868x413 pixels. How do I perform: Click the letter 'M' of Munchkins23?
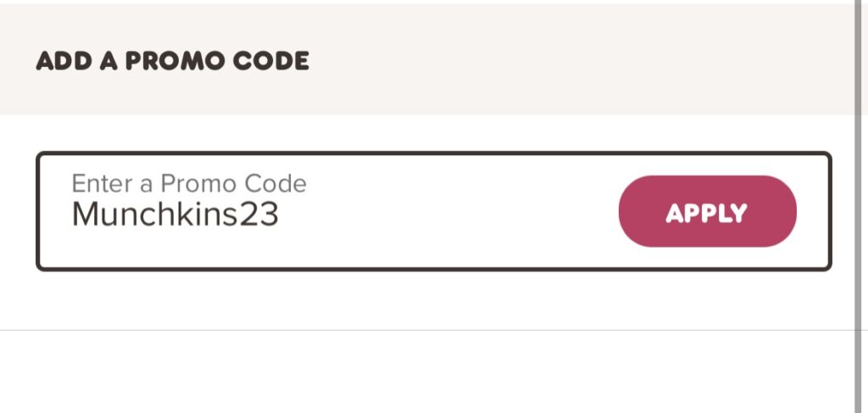click(x=85, y=215)
